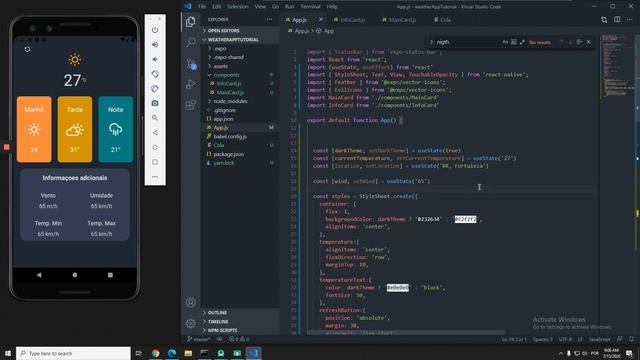Image resolution: width=640 pixels, height=360 pixels.
Task: Tap the Noite teal card
Action: pyautogui.click(x=116, y=129)
